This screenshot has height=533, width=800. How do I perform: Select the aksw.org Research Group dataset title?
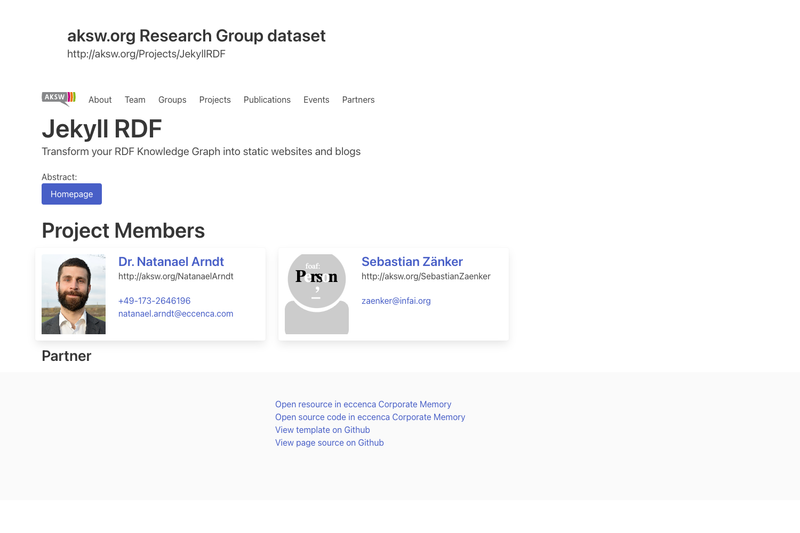(x=196, y=36)
